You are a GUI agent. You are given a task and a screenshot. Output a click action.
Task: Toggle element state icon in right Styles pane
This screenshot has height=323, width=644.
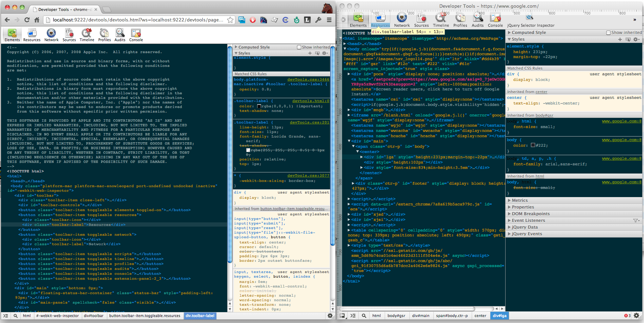pos(628,39)
